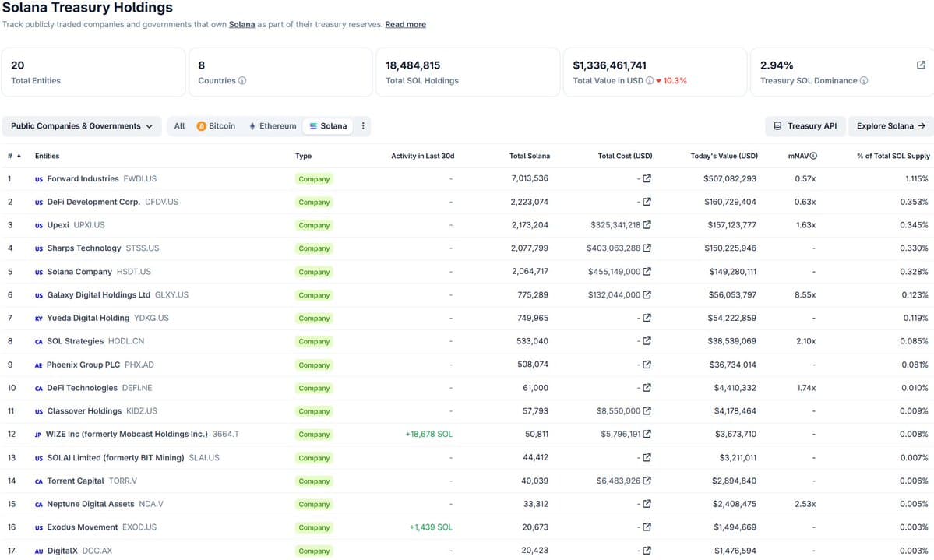The height and width of the screenshot is (560, 934).
Task: Open the Solana link in description
Action: [241, 24]
